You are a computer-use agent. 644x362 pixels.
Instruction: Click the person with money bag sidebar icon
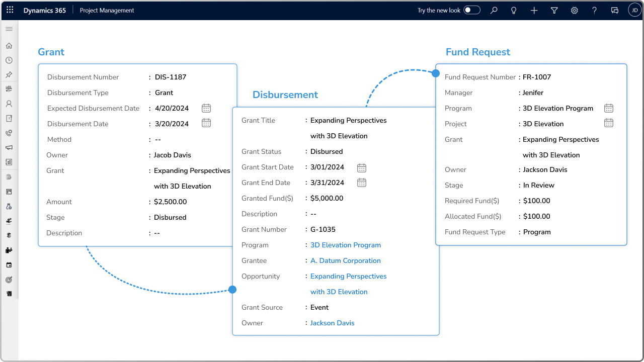9,250
